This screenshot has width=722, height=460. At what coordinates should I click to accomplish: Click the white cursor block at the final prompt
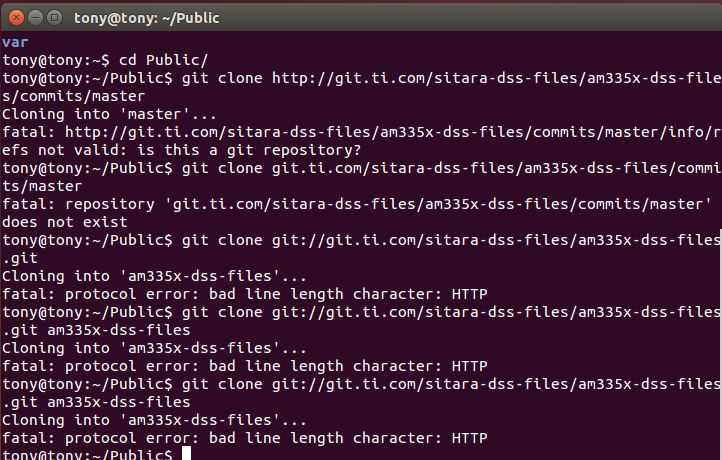pos(186,454)
